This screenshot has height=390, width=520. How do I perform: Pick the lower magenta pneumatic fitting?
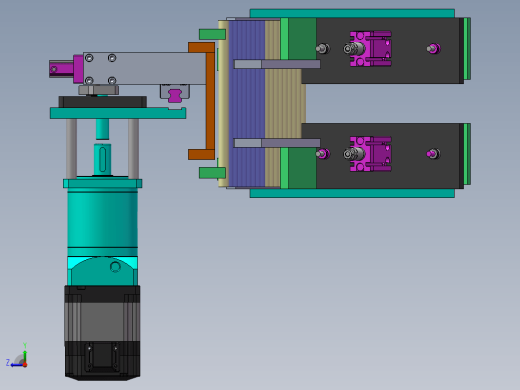click(371, 154)
